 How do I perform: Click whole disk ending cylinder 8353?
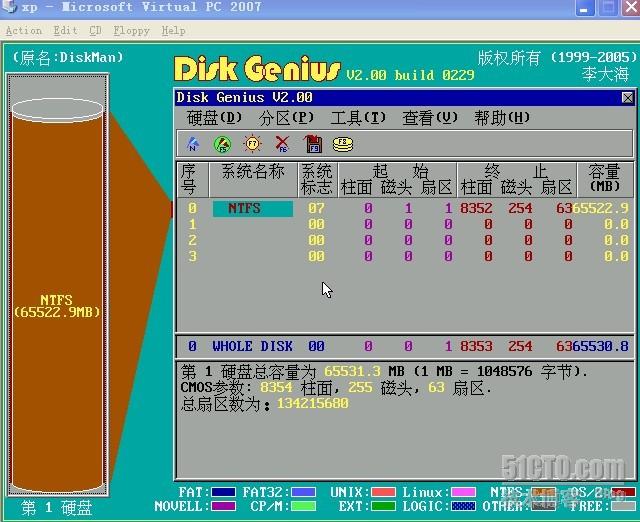[476, 347]
